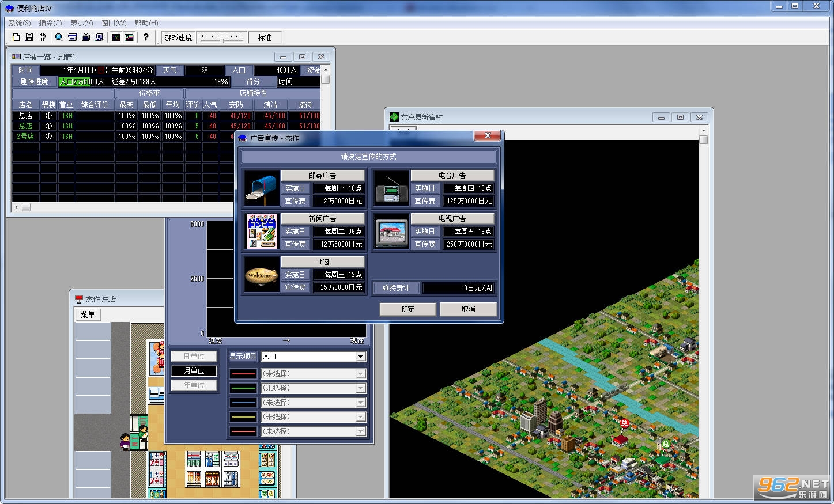Open the 指令(C) menu
The height and width of the screenshot is (504, 834).
[50, 23]
